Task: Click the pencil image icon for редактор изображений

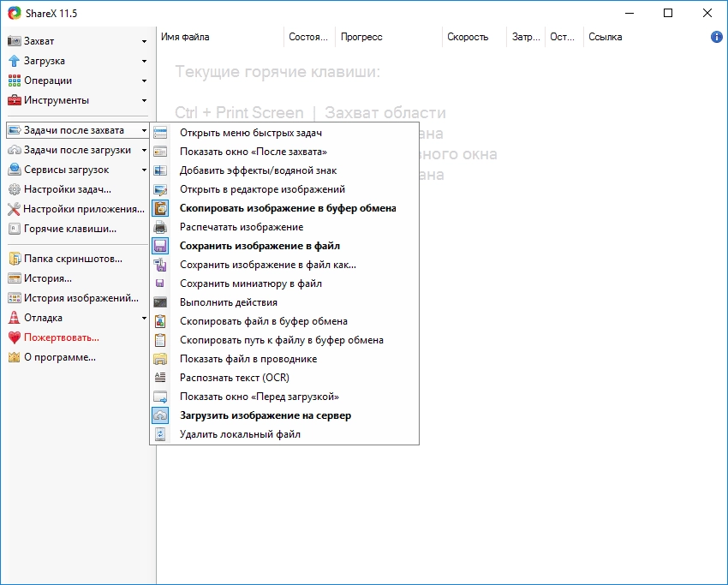Action: (x=160, y=189)
